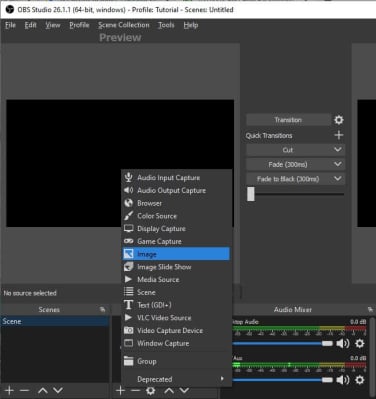
Task: Click the Cut quick transition button
Action: (x=288, y=150)
